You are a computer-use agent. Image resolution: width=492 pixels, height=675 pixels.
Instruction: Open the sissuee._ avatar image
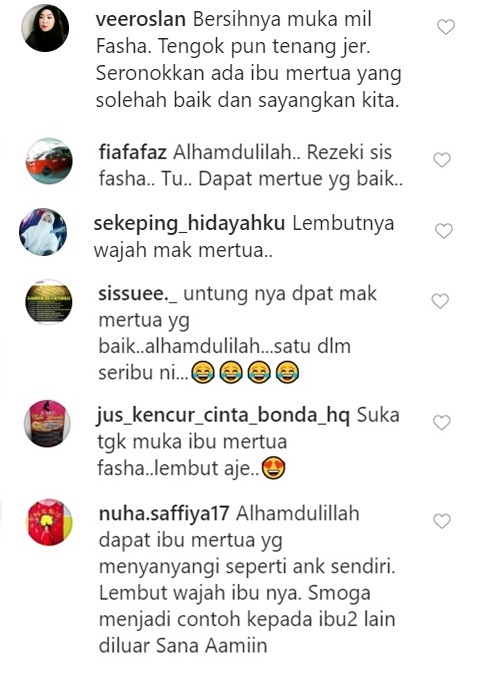coord(48,302)
